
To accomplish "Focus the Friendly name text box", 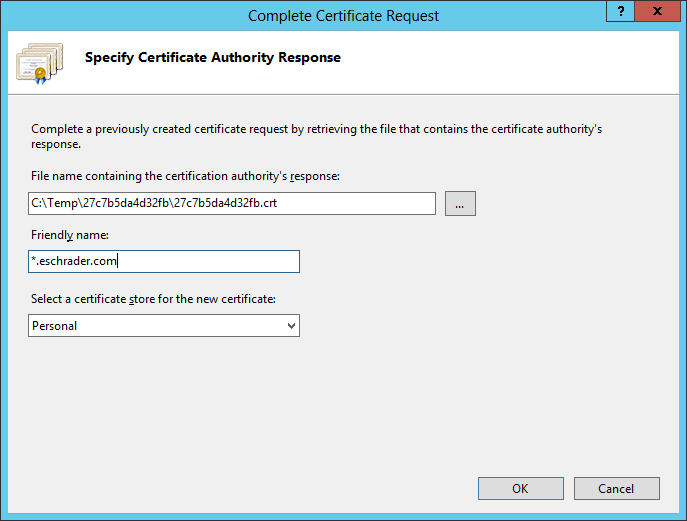I will (164, 262).
